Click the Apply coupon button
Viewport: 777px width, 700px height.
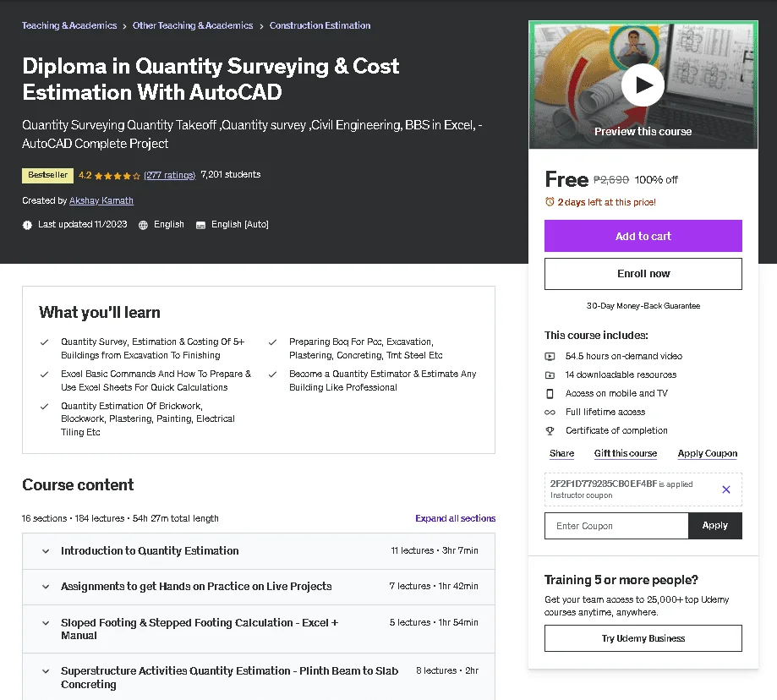click(x=714, y=526)
